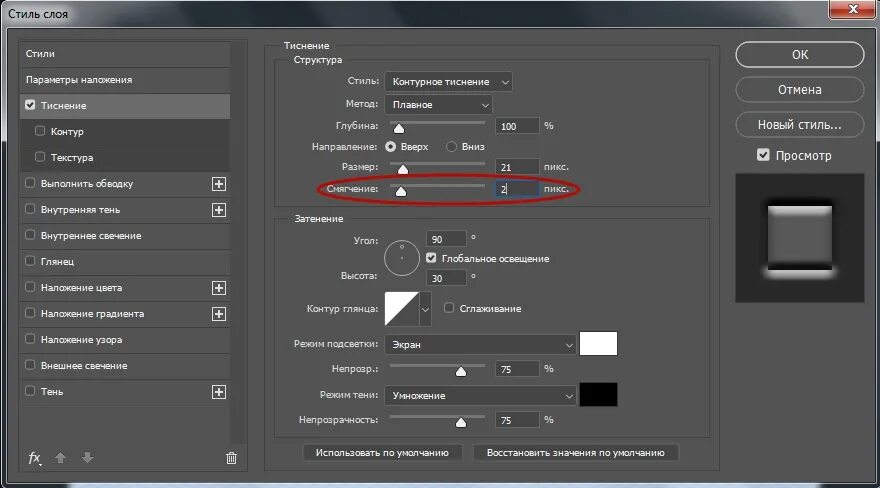The width and height of the screenshot is (880, 488).
Task: Click the effects list scrollbar
Action: (239, 242)
